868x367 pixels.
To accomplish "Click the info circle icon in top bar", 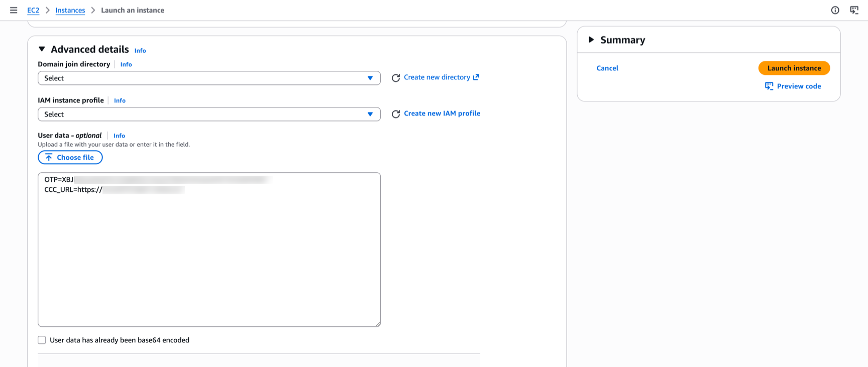I will point(835,10).
